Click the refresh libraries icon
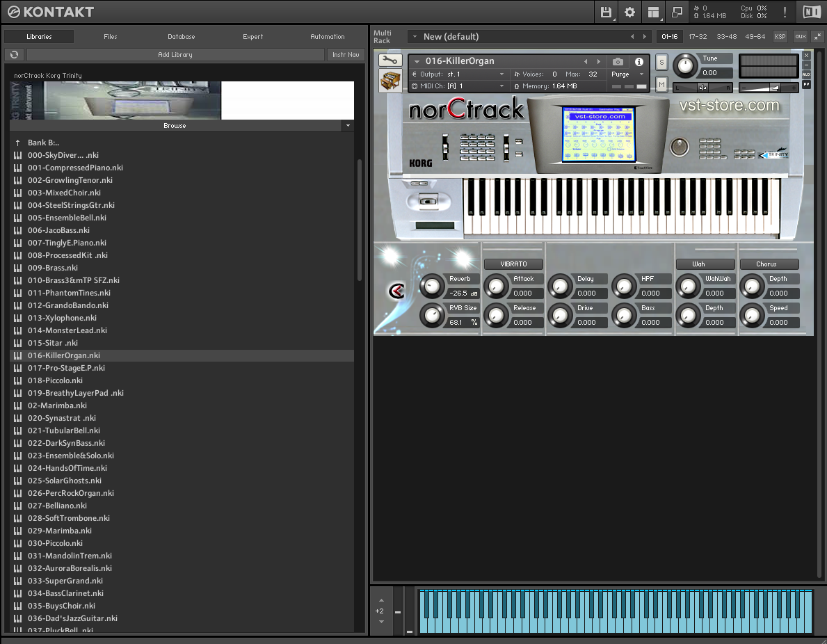 click(x=14, y=54)
